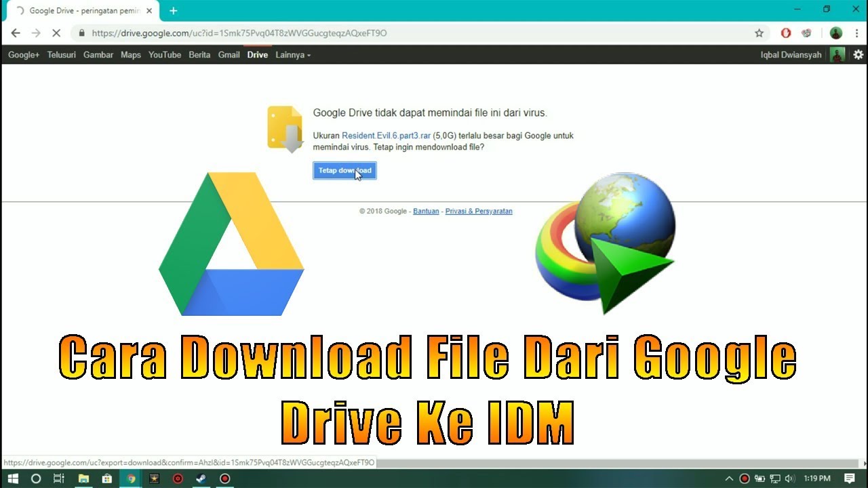Close the Google Drive peringatan tab
The image size is (868, 488).
pyautogui.click(x=149, y=11)
